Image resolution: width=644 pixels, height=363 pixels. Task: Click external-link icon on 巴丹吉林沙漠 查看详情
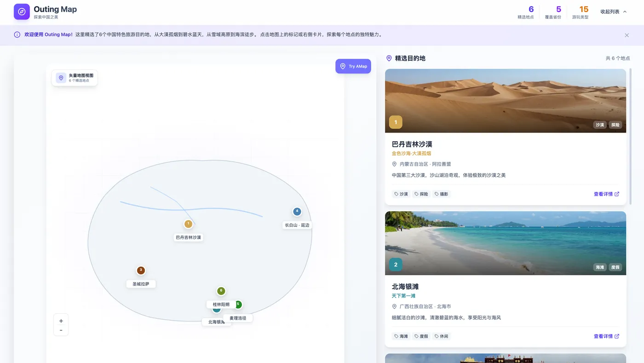point(617,194)
